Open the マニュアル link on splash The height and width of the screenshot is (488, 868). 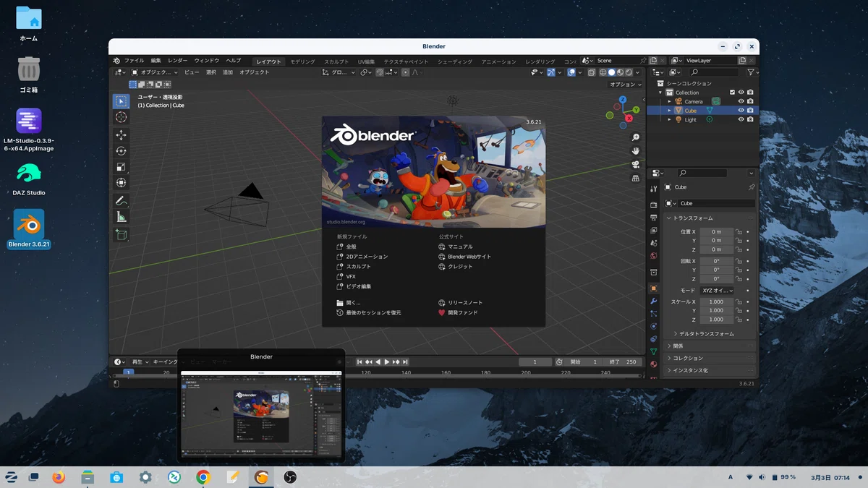(x=456, y=247)
